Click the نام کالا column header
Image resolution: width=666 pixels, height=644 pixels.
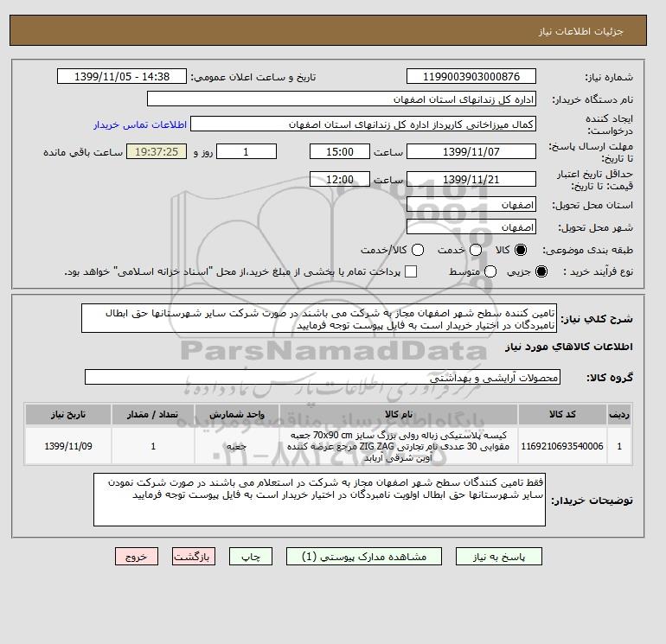click(399, 414)
